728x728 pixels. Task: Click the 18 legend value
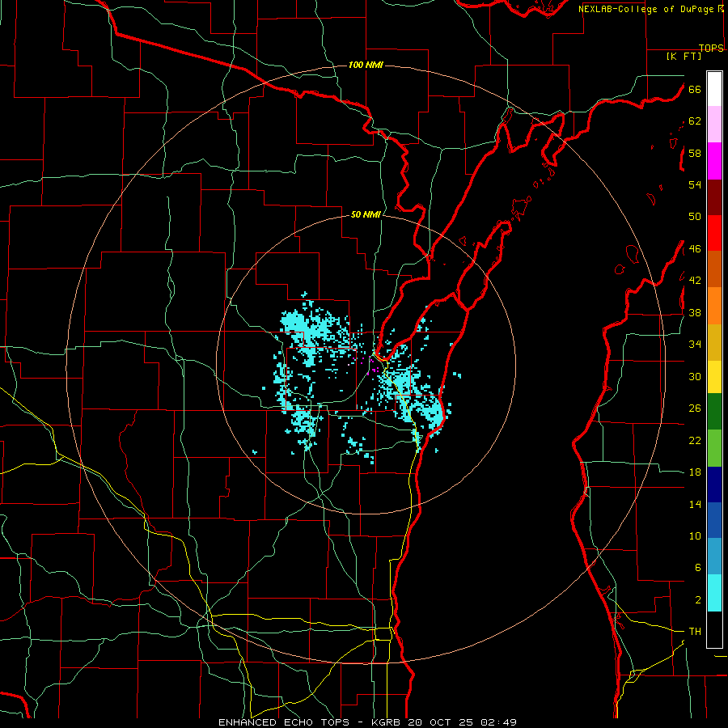[695, 472]
